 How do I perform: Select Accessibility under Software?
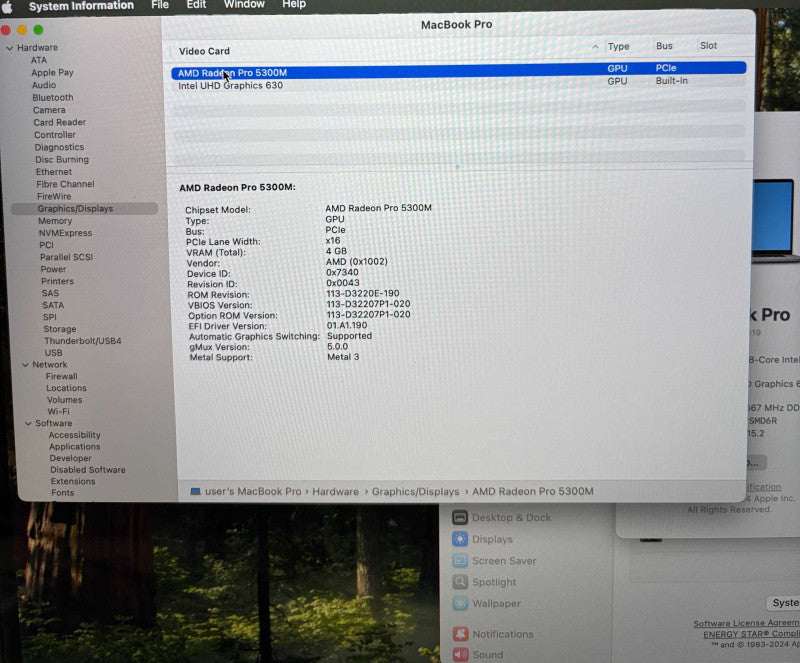pos(74,435)
